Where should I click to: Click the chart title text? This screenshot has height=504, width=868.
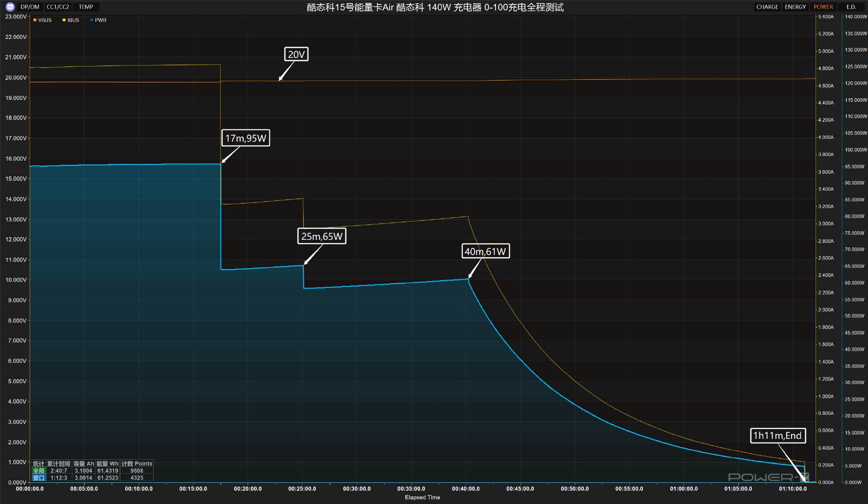[435, 7]
